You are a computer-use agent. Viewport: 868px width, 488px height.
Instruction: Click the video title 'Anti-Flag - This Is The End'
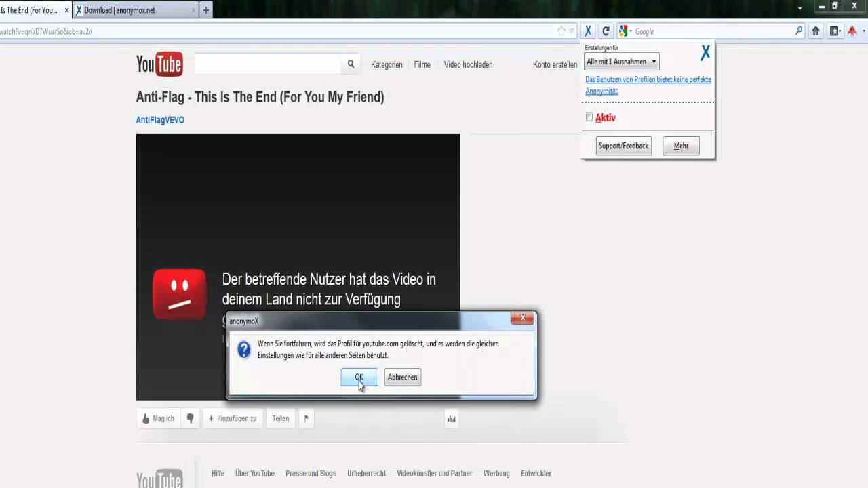(x=260, y=97)
